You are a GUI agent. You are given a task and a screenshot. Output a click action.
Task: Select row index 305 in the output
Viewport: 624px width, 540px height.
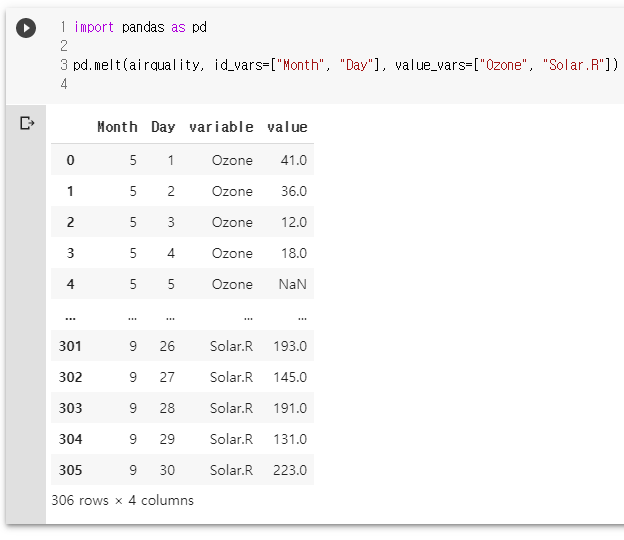(70, 470)
